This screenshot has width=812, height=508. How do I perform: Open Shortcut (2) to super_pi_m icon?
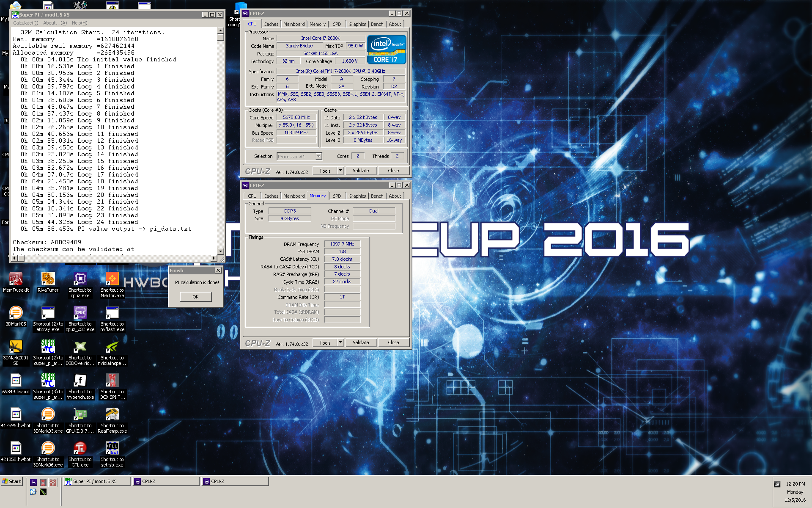(48, 353)
